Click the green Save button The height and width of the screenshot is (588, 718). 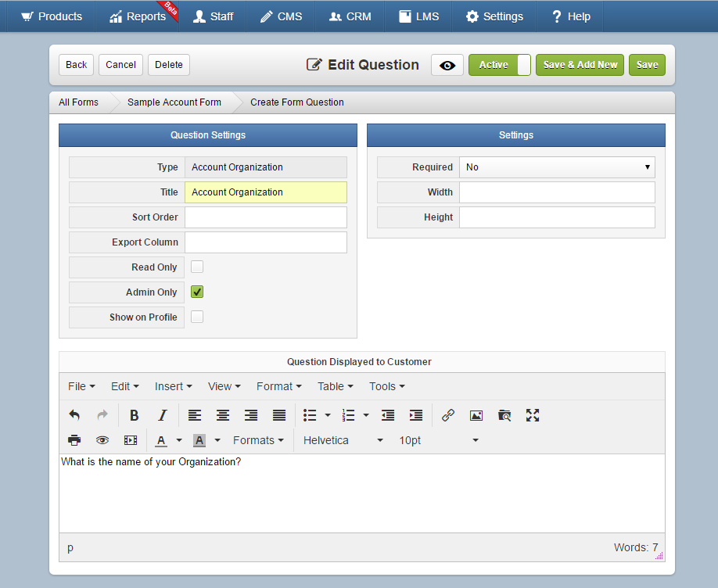pos(647,65)
